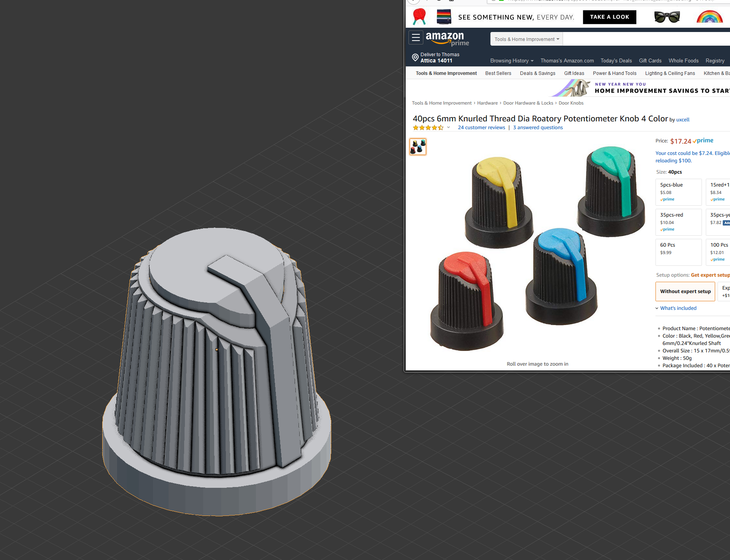
Task: Click the Hardware breadcrumb
Action: click(x=487, y=103)
